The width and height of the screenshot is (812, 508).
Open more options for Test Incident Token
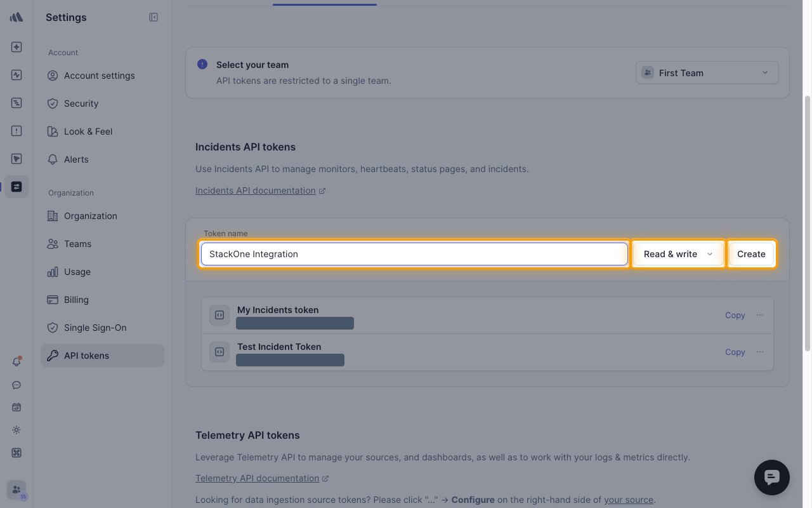(x=760, y=352)
